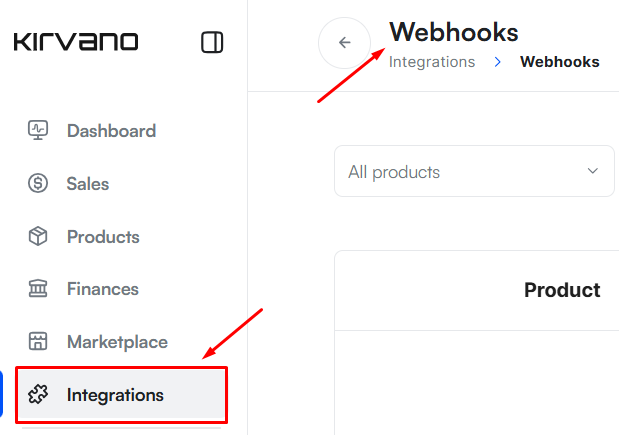619x435 pixels.
Task: Open Marketplace from the sidebar
Action: coord(117,342)
